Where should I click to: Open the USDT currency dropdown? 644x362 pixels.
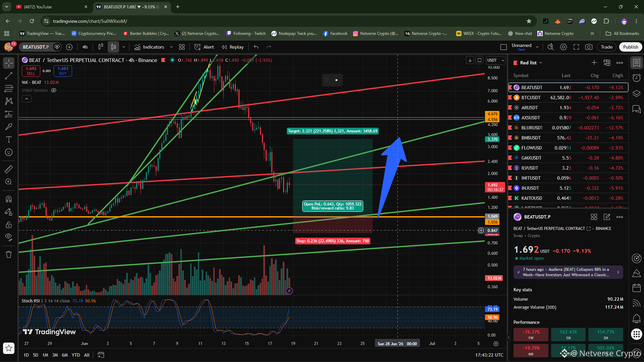tap(496, 60)
